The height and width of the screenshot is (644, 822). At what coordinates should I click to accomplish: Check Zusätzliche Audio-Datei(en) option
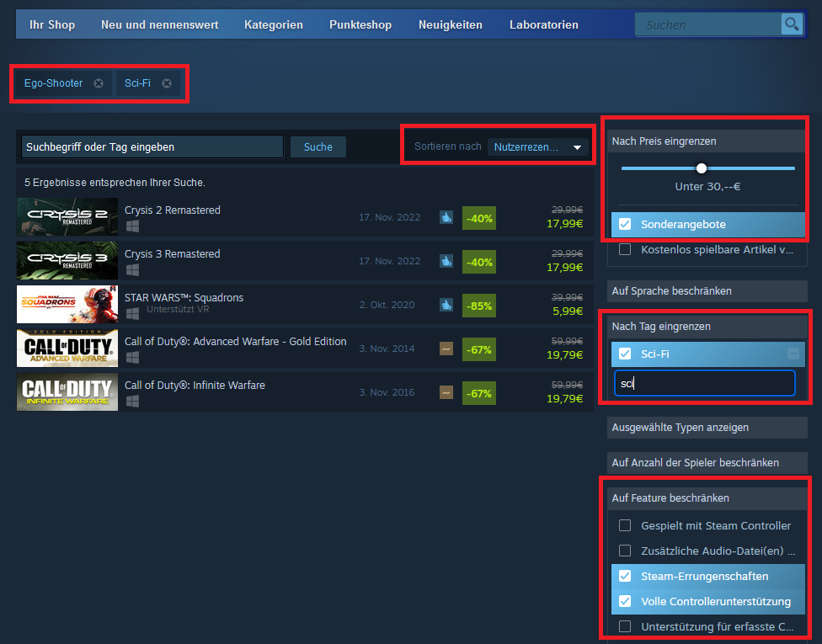pos(625,551)
